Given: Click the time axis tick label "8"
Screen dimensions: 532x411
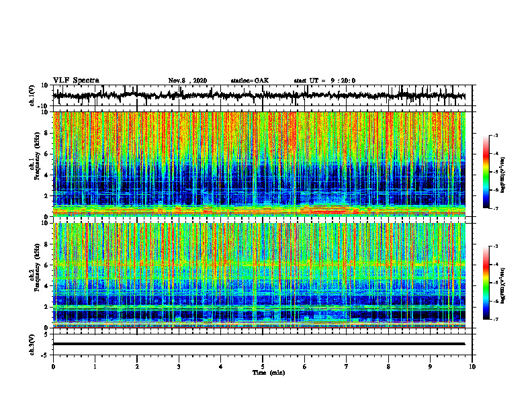Looking at the screenshot, I should point(388,367).
